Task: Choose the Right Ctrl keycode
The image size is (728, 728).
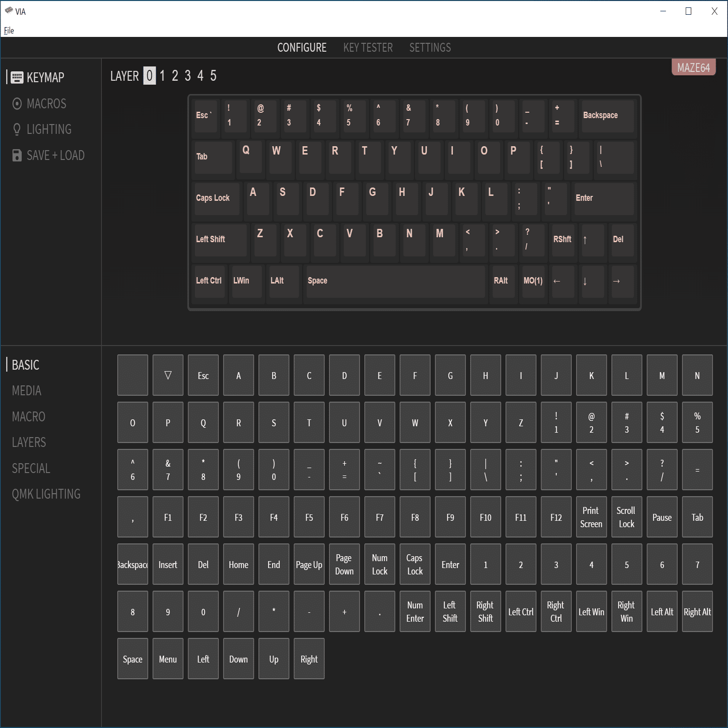Action: pos(556,611)
